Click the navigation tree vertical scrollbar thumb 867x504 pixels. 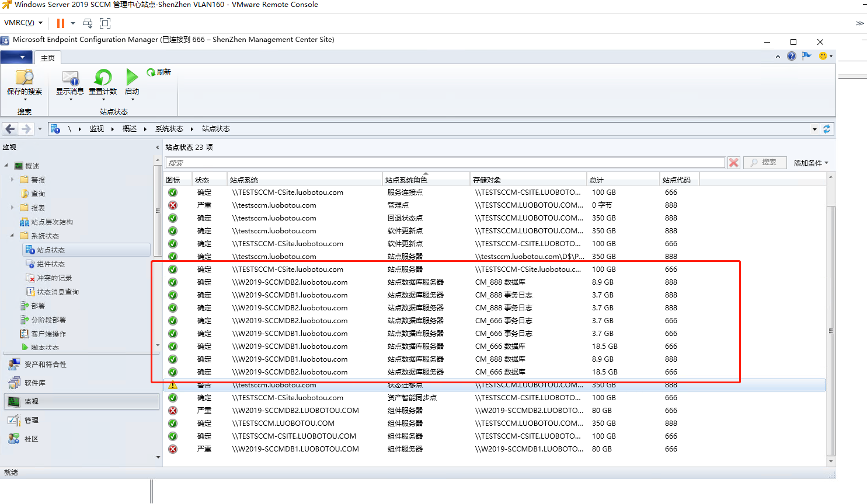(158, 211)
